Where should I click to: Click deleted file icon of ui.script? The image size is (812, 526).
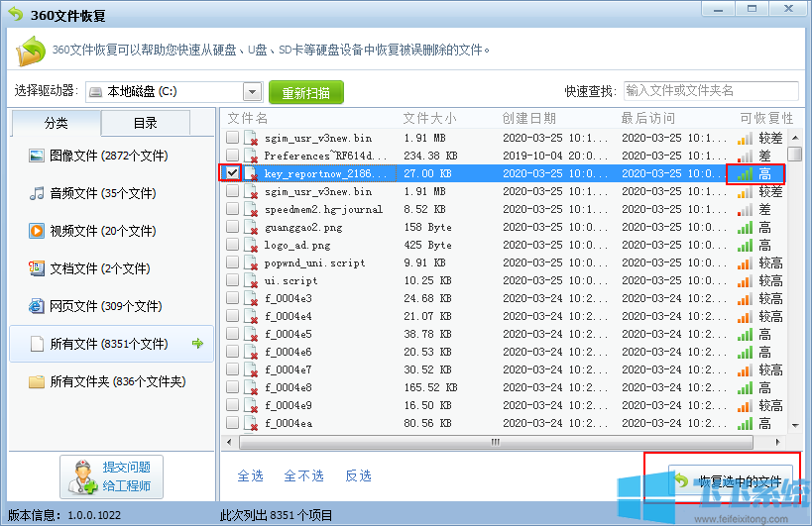pyautogui.click(x=251, y=281)
